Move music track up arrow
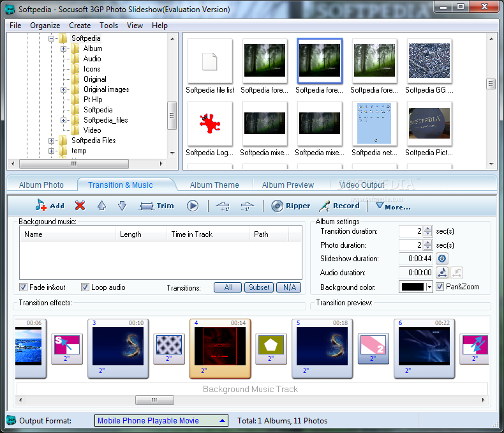Image resolution: width=504 pixels, height=433 pixels. pos(101,206)
